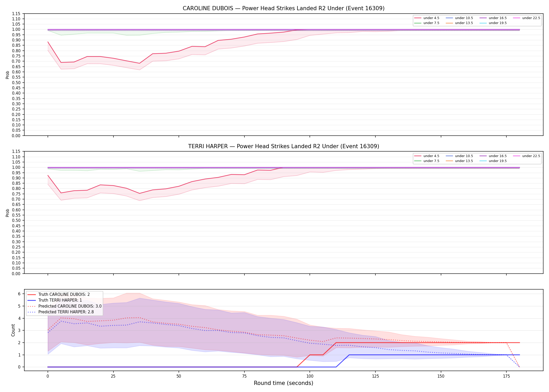
Task: Click the 'CAROLINE DUBOIS — Power Head Strikes' chart title
Action: pyautogui.click(x=283, y=8)
